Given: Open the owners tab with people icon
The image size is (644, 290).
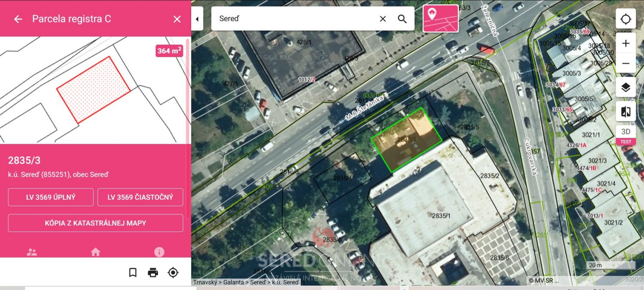Looking at the screenshot, I should tap(32, 252).
